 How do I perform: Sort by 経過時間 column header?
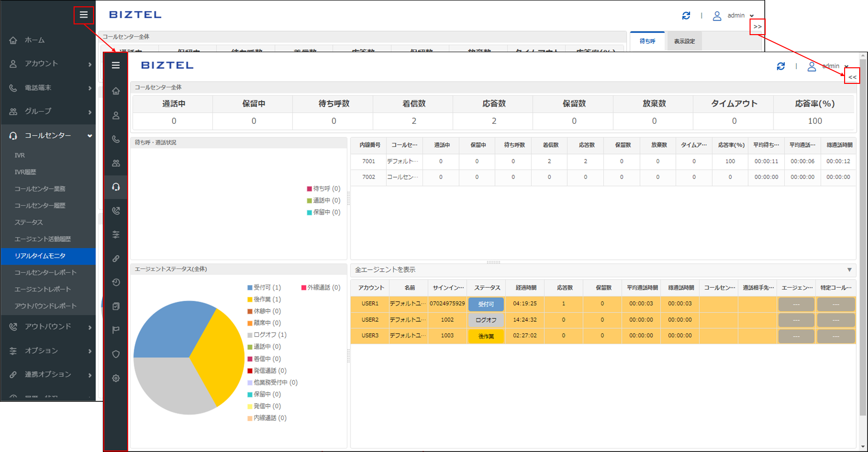pyautogui.click(x=525, y=288)
